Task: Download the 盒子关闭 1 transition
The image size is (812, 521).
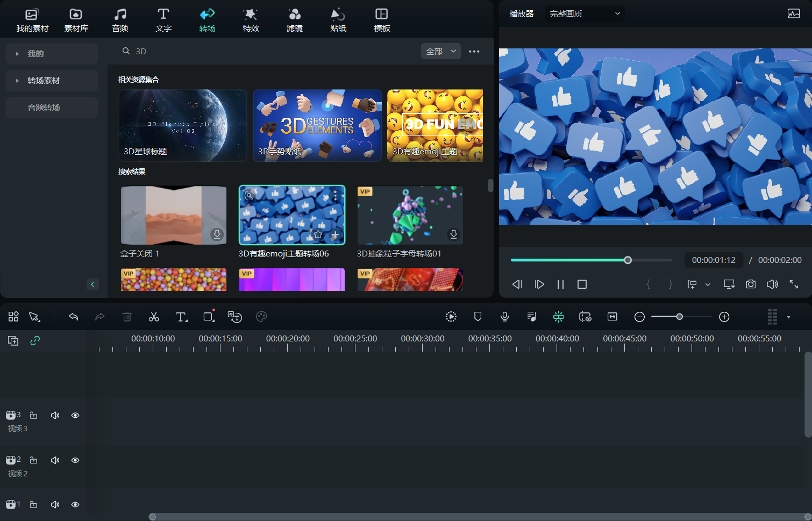Action: [217, 234]
